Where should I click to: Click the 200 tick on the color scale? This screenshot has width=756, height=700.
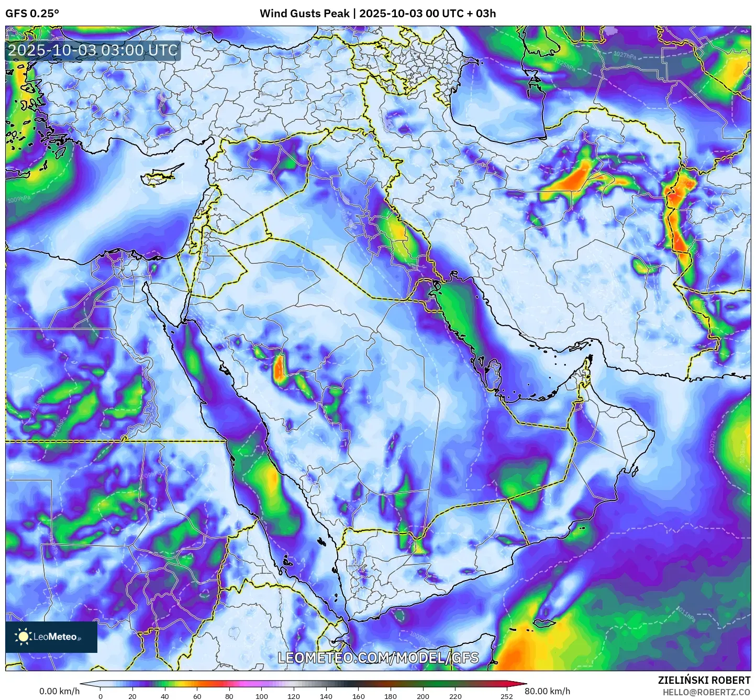pyautogui.click(x=423, y=696)
